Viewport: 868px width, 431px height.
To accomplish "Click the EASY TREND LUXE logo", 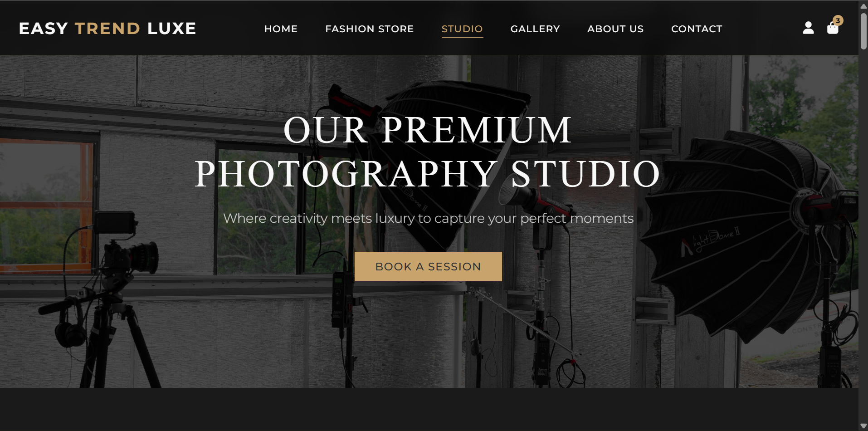I will click(107, 29).
